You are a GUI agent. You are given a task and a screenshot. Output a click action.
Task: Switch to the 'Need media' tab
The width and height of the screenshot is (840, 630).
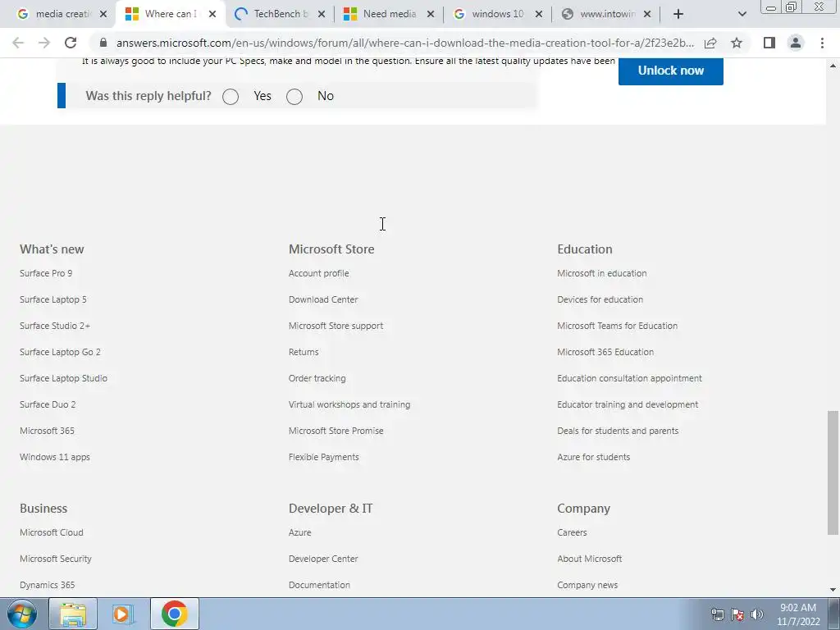[x=388, y=14]
